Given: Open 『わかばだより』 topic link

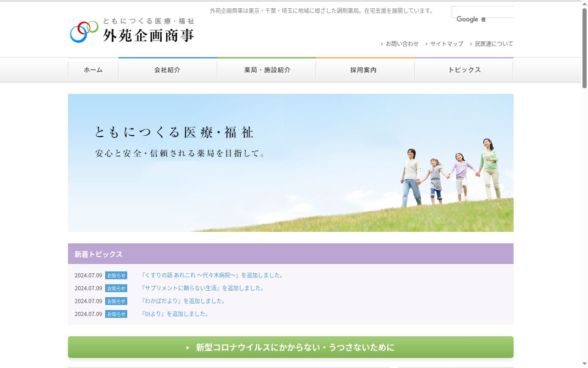Looking at the screenshot, I should [184, 301].
